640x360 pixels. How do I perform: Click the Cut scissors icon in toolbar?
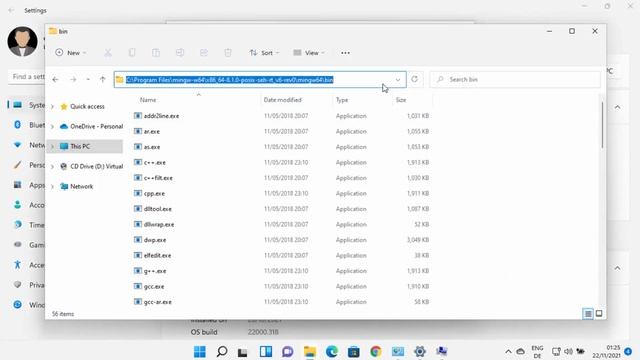[108, 53]
